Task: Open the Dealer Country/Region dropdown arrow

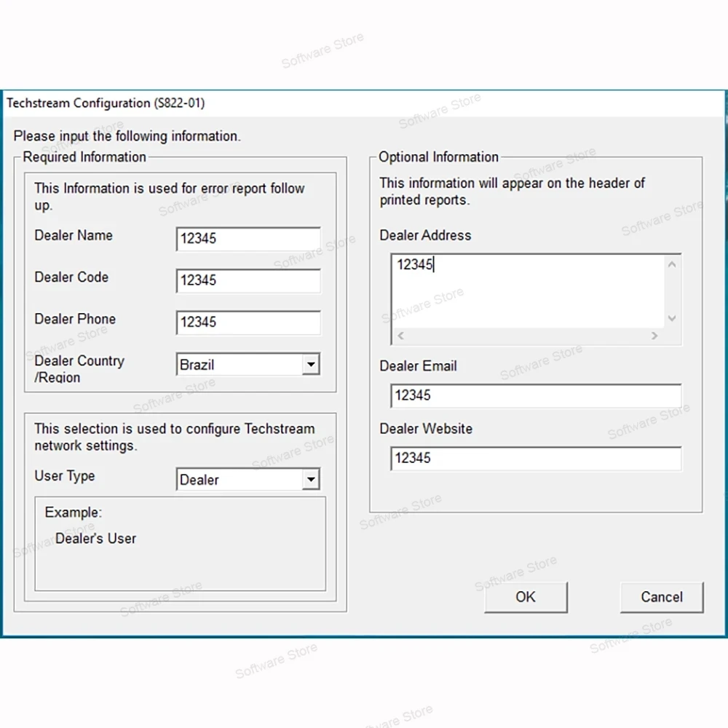Action: 311,365
